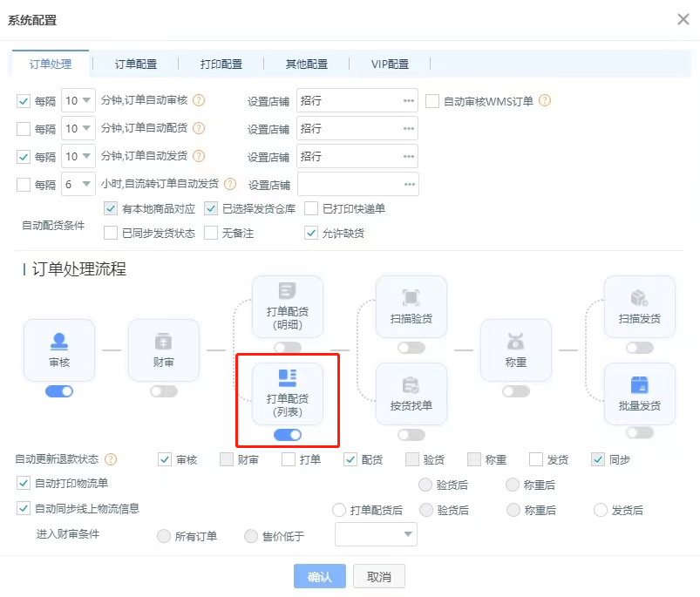The image size is (700, 597).
Task: Click the 审核 workflow step icon
Action: [59, 342]
